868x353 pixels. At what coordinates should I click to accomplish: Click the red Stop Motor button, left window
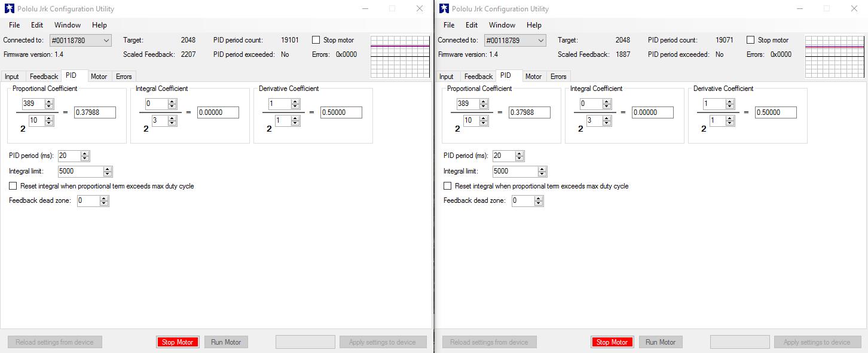pyautogui.click(x=178, y=342)
